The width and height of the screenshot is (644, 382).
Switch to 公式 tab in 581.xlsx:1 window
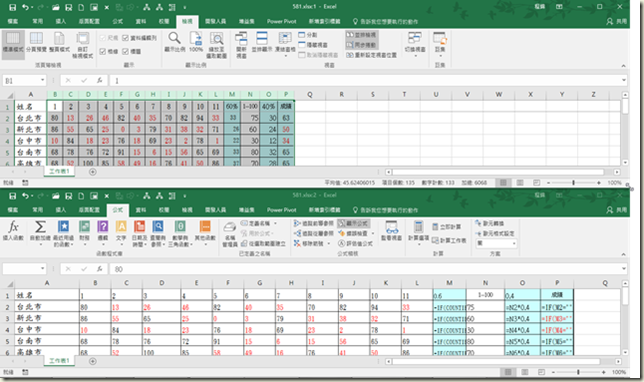tap(117, 21)
